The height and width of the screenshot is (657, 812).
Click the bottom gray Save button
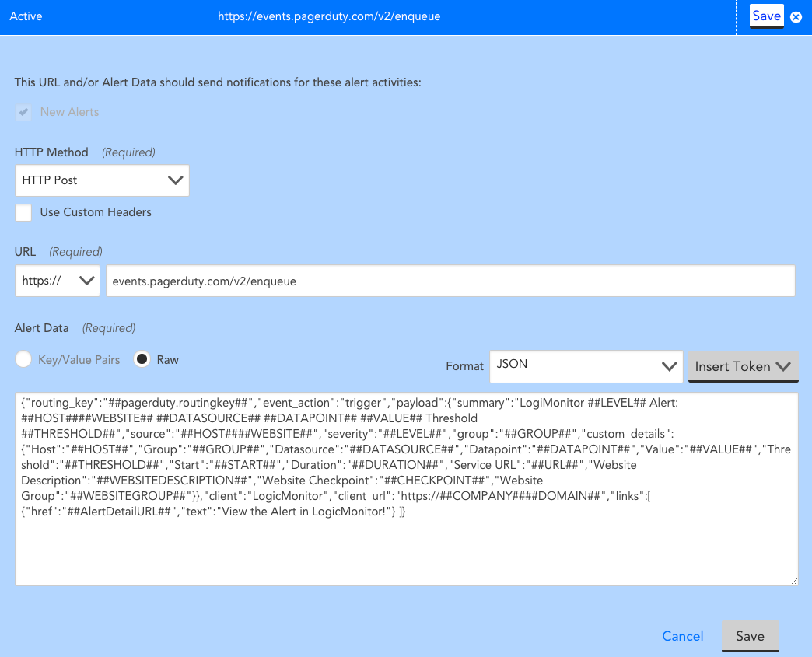751,636
